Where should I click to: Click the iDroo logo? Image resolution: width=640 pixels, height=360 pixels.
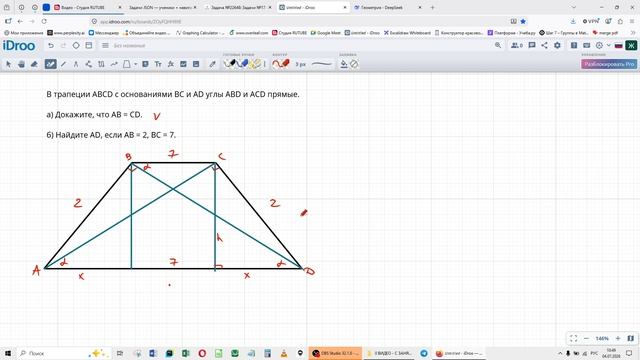click(x=19, y=45)
